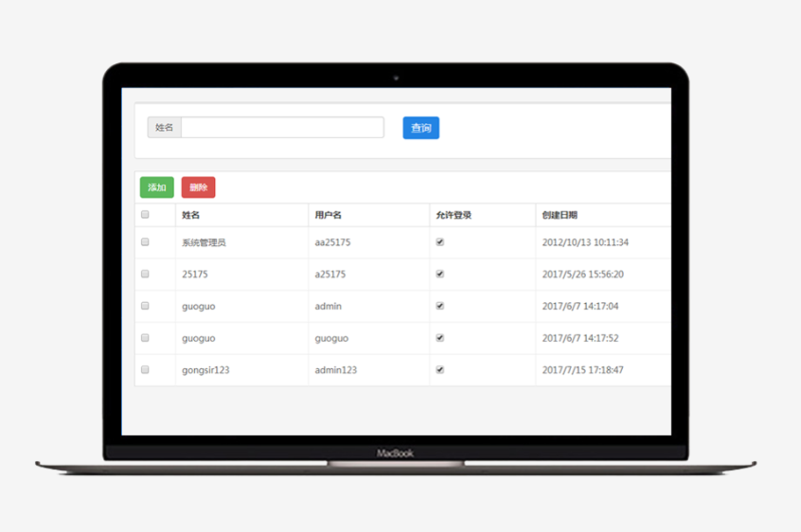Select the row checkbox for 系统管理员
801x532 pixels.
145,242
